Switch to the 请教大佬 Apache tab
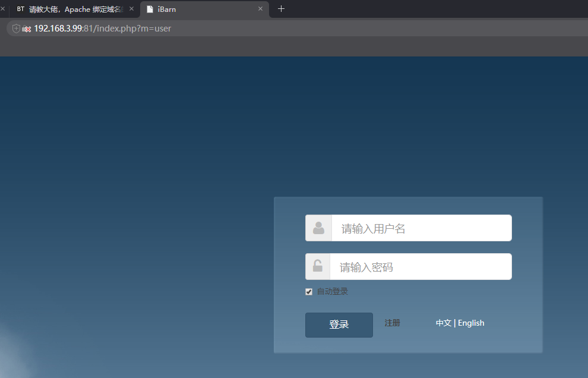The width and height of the screenshot is (588, 378). click(x=75, y=9)
